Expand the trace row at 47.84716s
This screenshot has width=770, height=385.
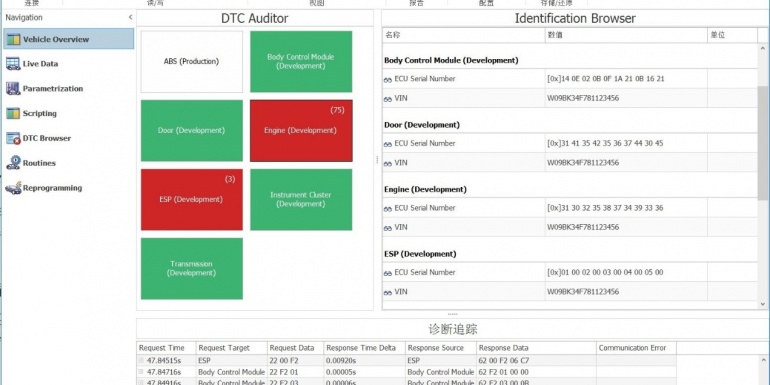click(141, 372)
